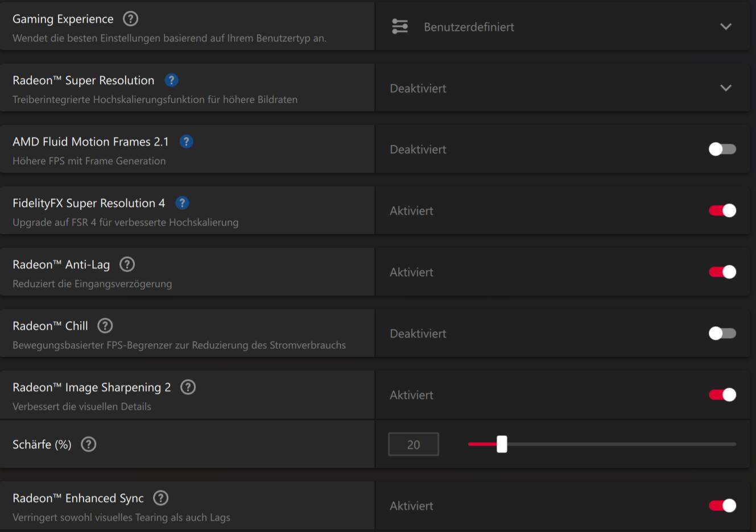Screen dimensions: 756x532
Task: Expand the Gaming Experience Benutzerdefiniert dropdown
Action: [562, 26]
